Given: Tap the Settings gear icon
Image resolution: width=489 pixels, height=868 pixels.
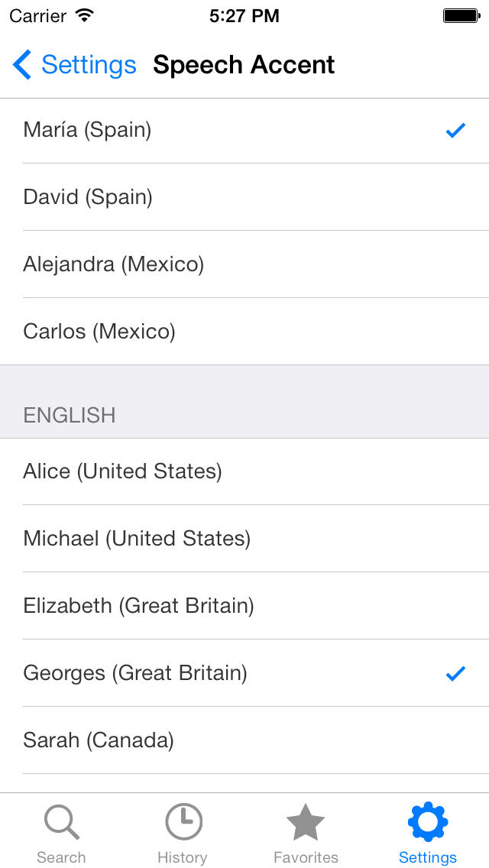Looking at the screenshot, I should [428, 823].
